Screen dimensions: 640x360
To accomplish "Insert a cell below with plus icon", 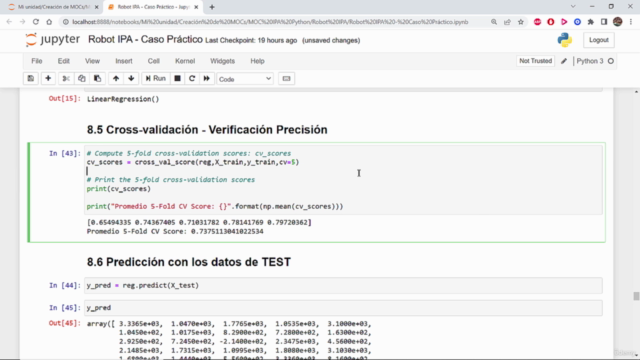I will (48, 78).
